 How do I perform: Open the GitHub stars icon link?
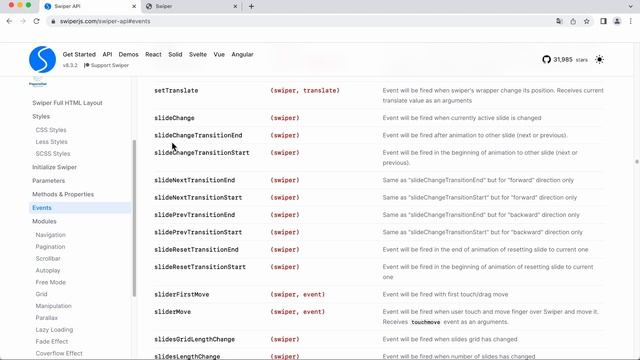tap(547, 60)
